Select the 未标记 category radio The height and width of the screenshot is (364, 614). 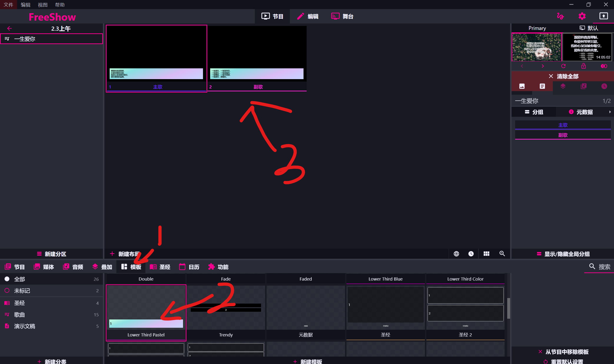(x=7, y=291)
